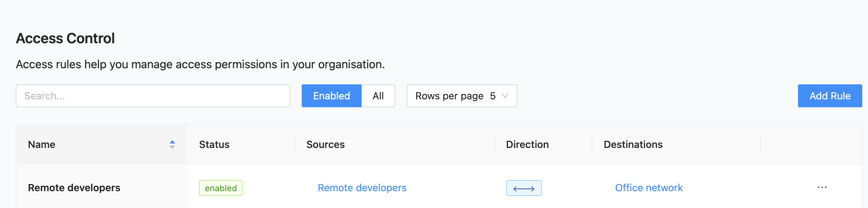Open the Office network destination link
Image resolution: width=868 pixels, height=208 pixels.
(x=648, y=188)
